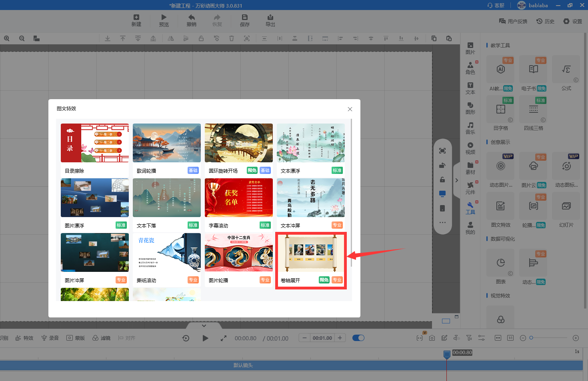Toggle the blue switch beside duration field
The height and width of the screenshot is (381, 588).
tap(358, 338)
